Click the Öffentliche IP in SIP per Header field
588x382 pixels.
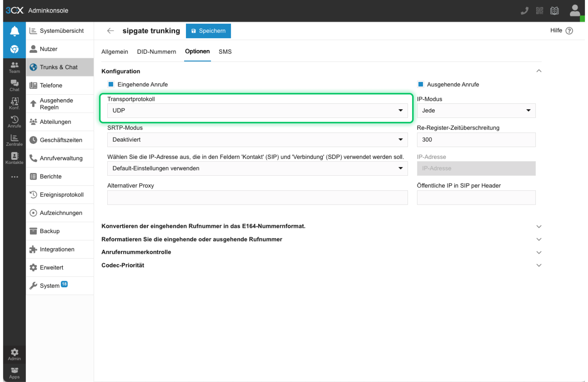click(476, 197)
